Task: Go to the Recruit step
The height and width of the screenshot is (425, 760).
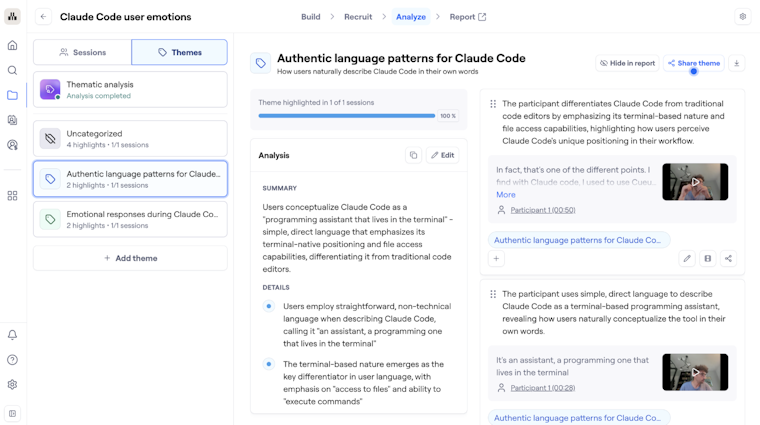Action: point(358,16)
